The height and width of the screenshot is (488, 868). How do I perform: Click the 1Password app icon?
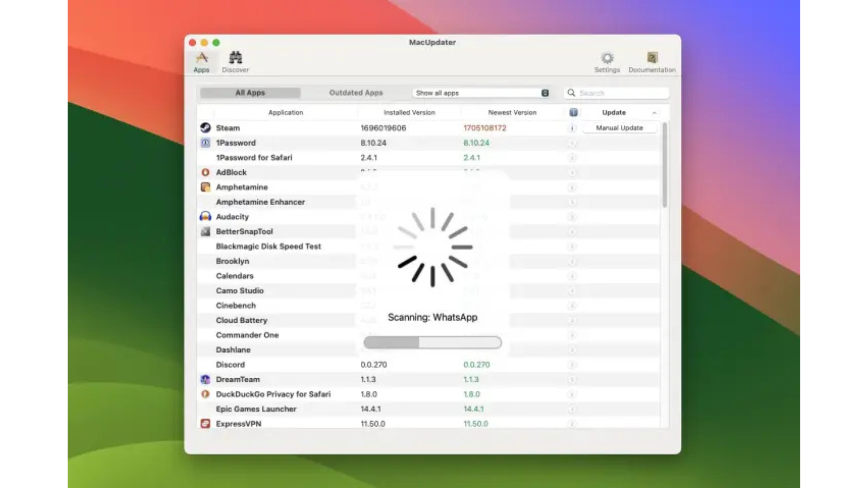205,143
